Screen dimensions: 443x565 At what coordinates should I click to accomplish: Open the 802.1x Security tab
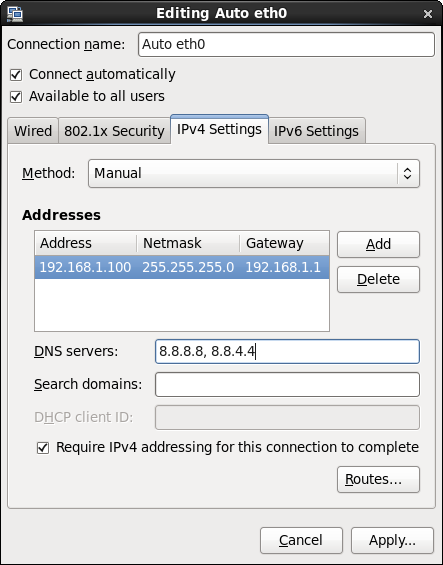pos(114,131)
